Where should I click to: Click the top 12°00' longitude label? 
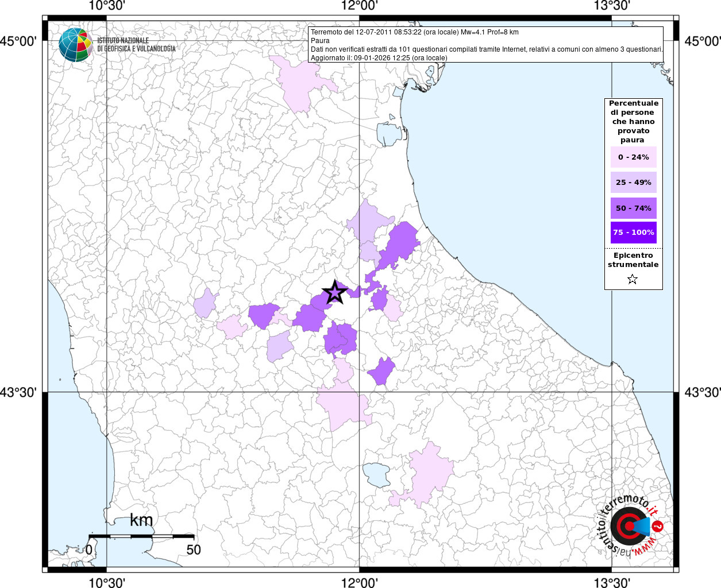tap(359, 6)
